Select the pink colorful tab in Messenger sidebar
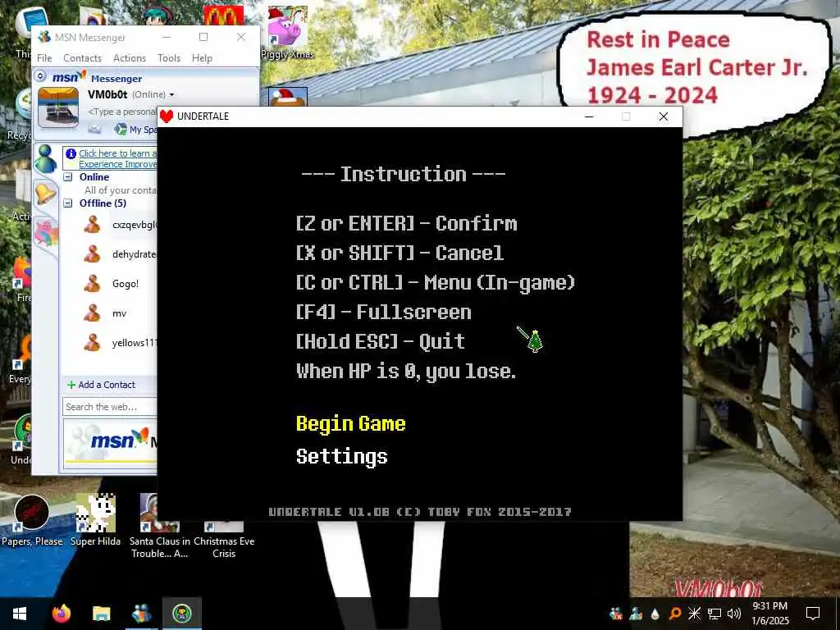This screenshot has width=840, height=630. (x=47, y=232)
